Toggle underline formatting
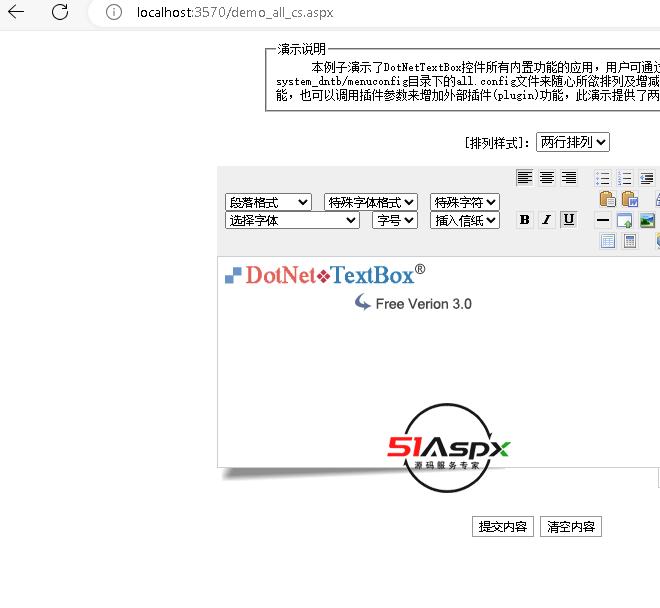660x608 pixels. (569, 220)
